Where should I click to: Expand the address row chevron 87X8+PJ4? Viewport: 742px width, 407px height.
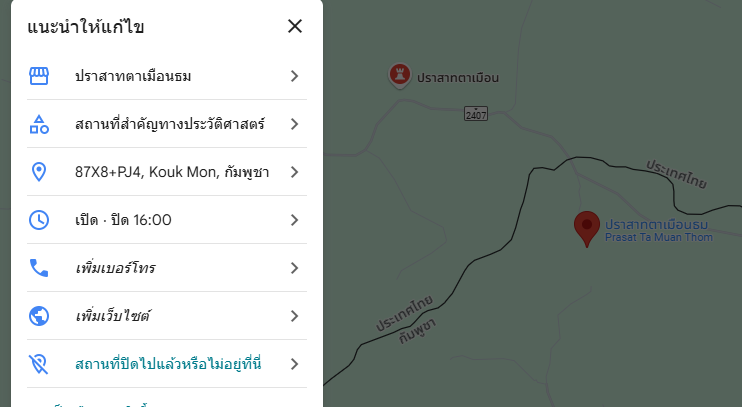pyautogui.click(x=294, y=172)
